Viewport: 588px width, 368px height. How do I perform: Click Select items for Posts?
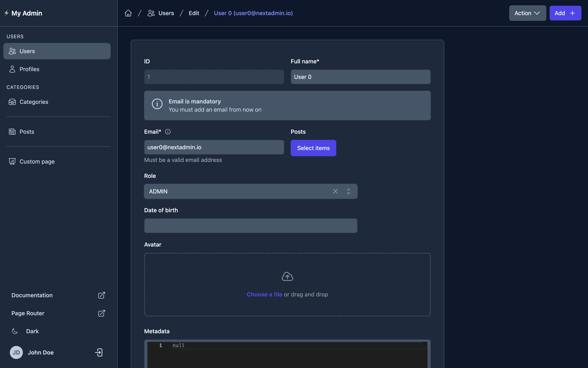313,148
